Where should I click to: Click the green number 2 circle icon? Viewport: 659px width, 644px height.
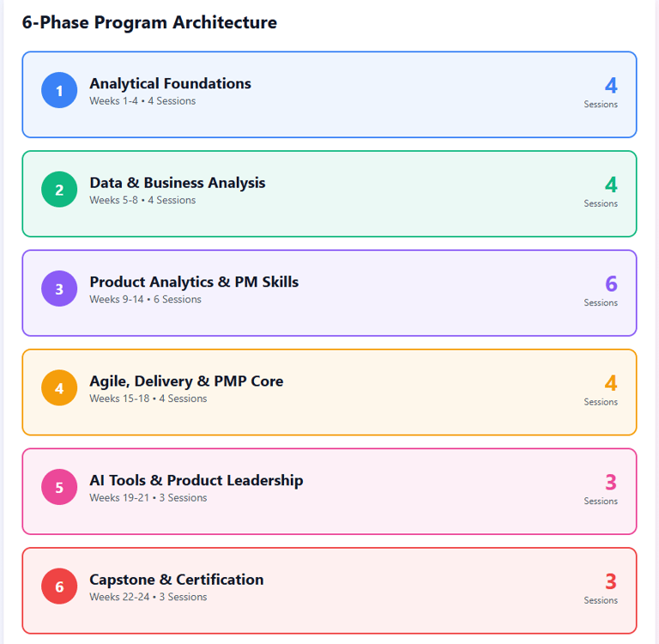(59, 190)
